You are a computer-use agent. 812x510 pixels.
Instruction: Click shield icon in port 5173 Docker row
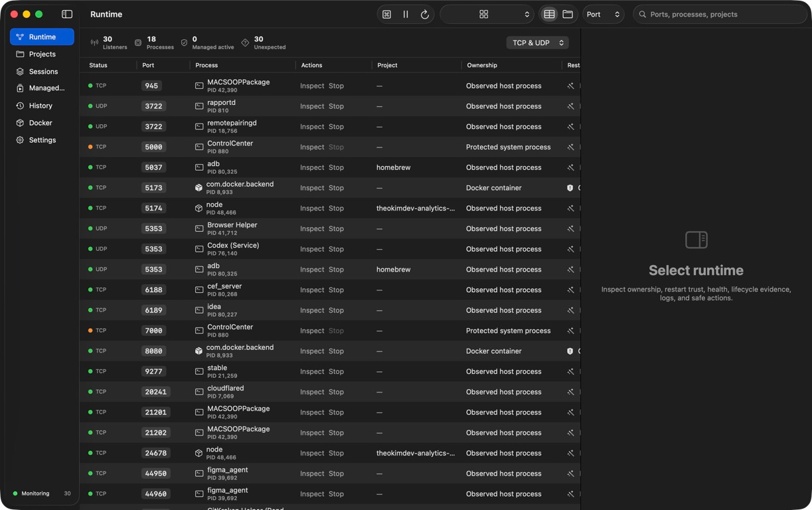(570, 188)
